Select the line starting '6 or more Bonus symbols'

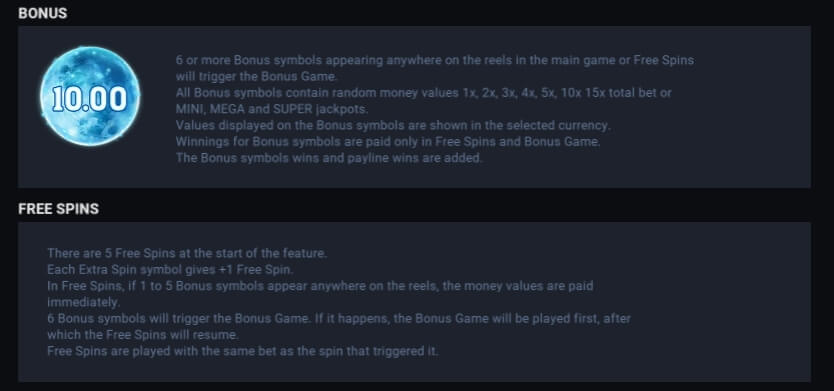tap(435, 60)
